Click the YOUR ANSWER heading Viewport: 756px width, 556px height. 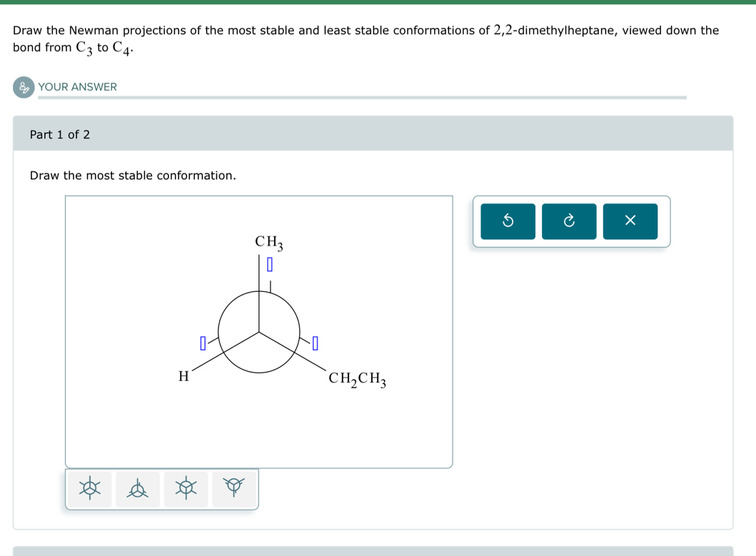pos(78,87)
